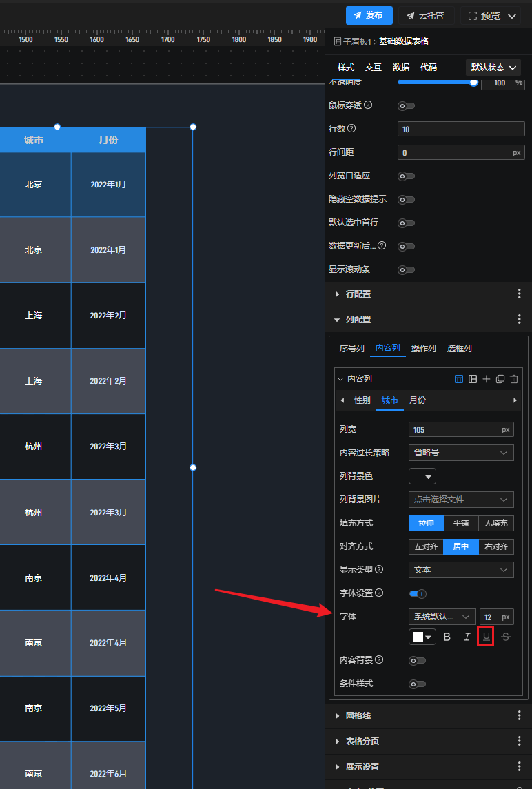
Task: Delete the content column with trash icon
Action: tap(514, 379)
